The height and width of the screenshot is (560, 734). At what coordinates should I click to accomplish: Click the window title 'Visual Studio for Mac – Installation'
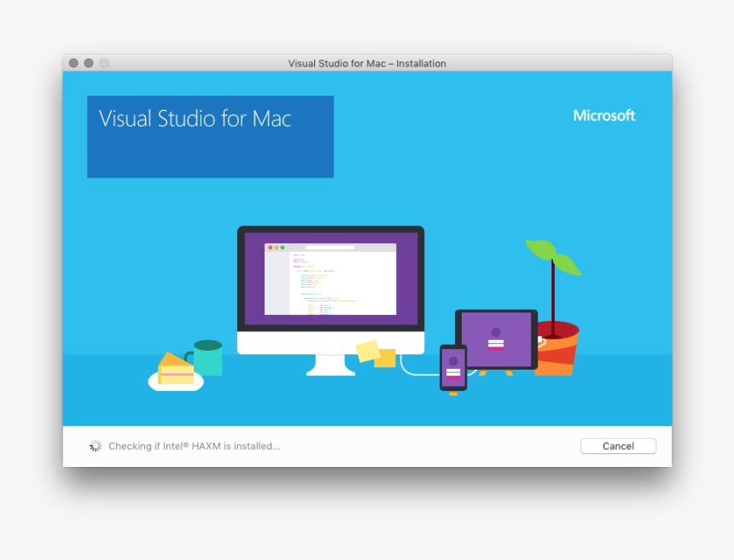point(367,63)
